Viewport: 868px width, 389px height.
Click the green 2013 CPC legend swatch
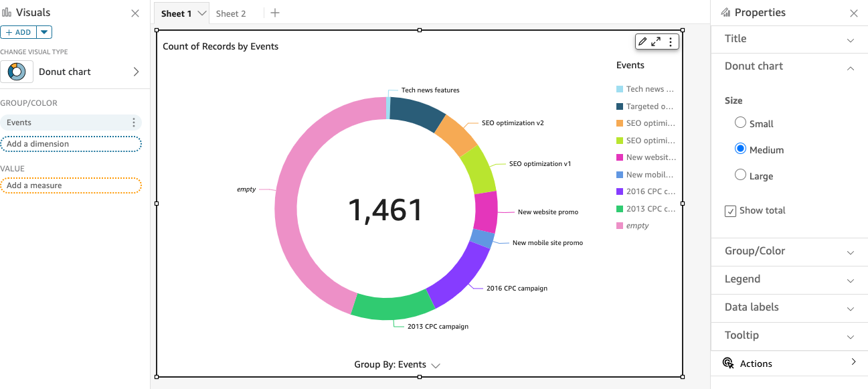(x=619, y=209)
